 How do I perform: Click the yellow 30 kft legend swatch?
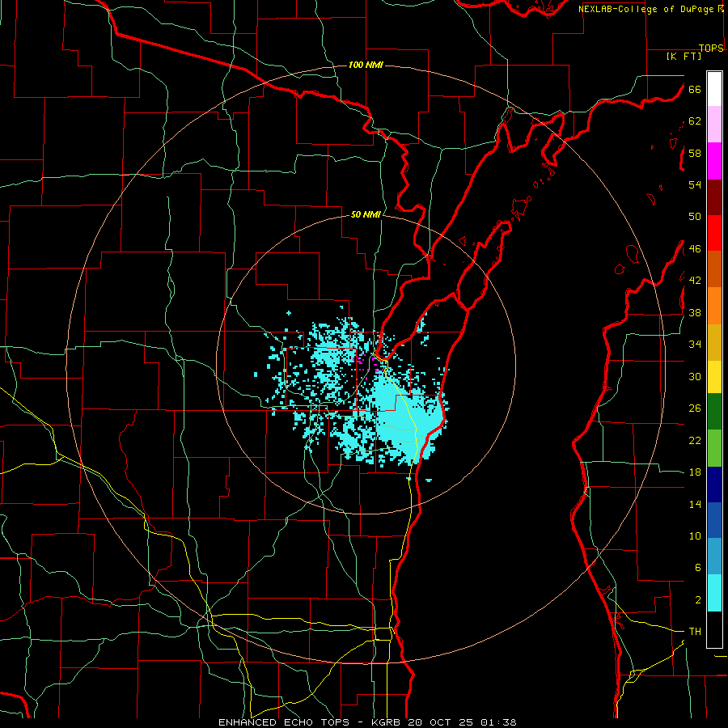714,376
